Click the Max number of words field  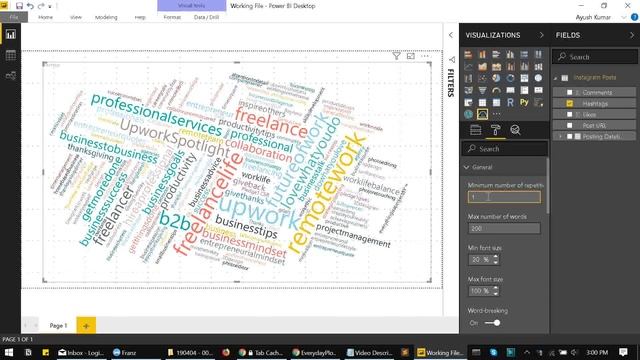504,229
